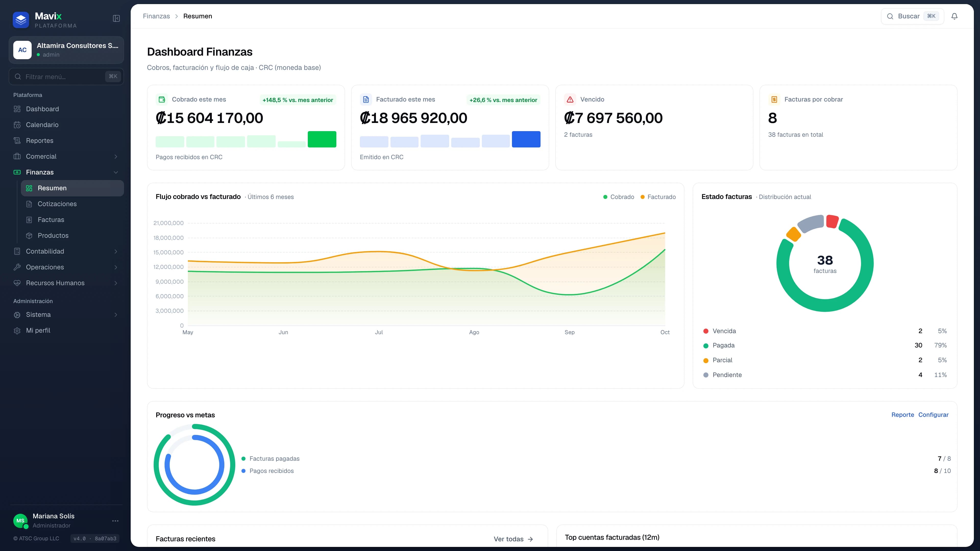Click the Reportes icon
This screenshot has height=551, width=980.
tap(17, 141)
